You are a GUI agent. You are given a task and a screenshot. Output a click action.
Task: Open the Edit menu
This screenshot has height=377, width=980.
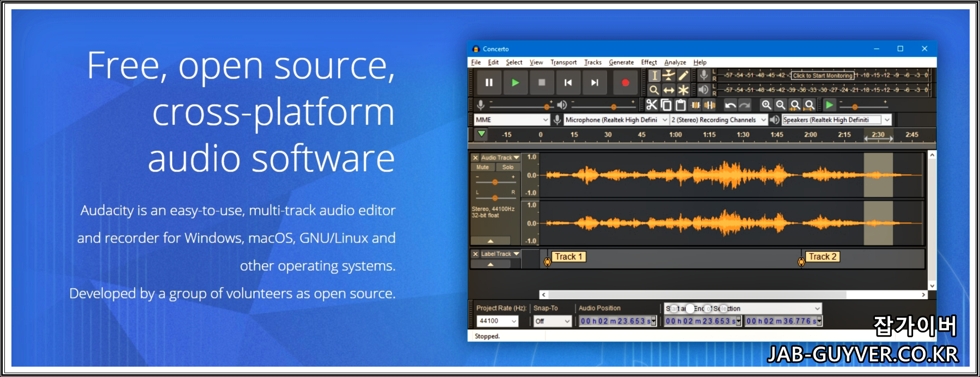493,63
